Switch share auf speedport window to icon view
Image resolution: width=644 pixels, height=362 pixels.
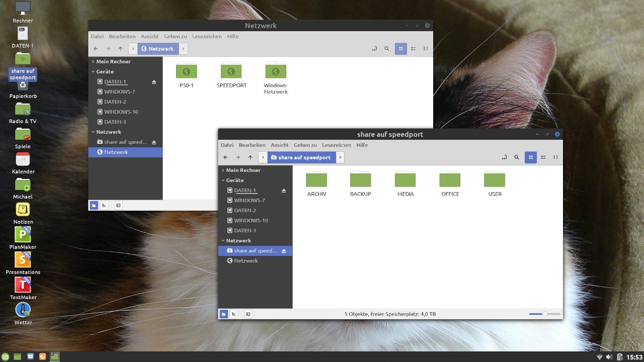coord(531,157)
